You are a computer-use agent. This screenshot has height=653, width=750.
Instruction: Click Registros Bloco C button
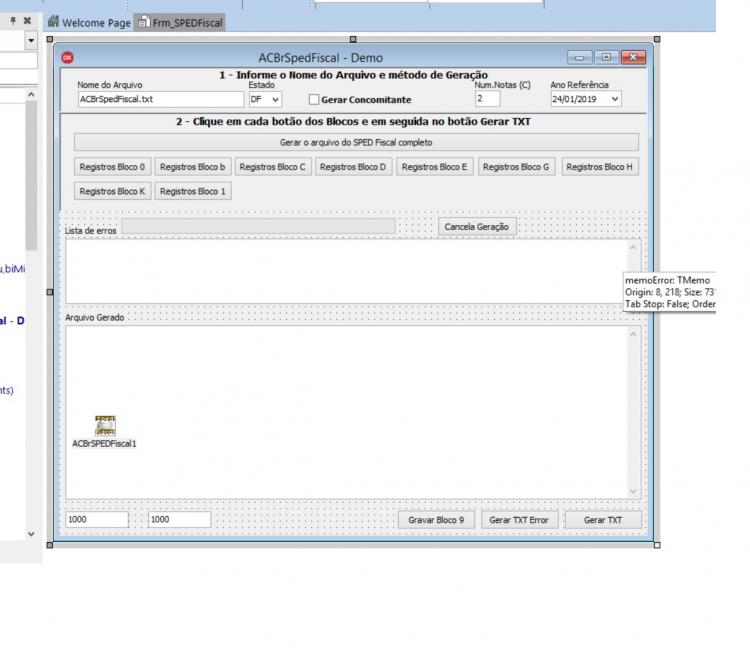pyautogui.click(x=273, y=167)
